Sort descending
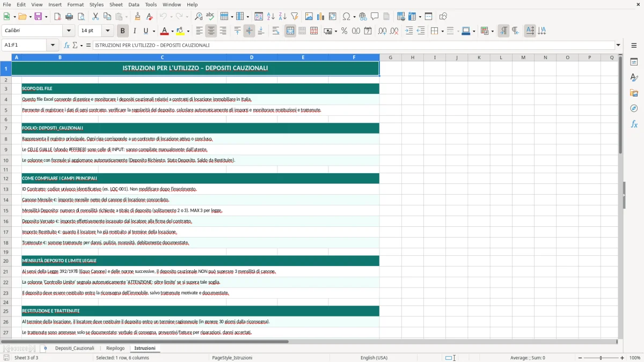644x362 pixels. 282,17
